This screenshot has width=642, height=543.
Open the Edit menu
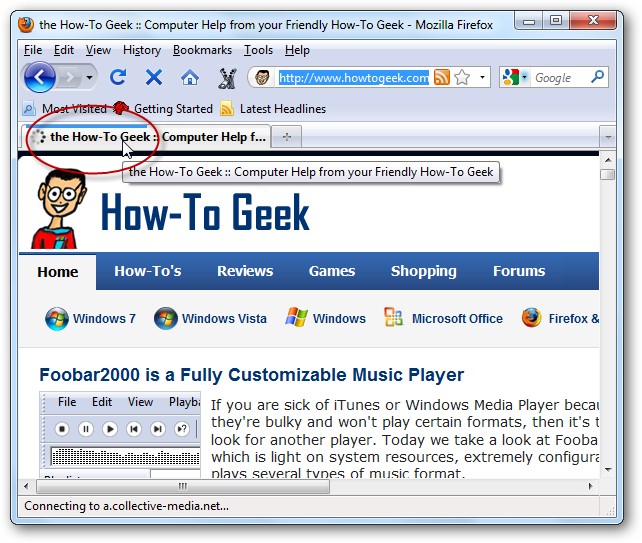tap(63, 50)
